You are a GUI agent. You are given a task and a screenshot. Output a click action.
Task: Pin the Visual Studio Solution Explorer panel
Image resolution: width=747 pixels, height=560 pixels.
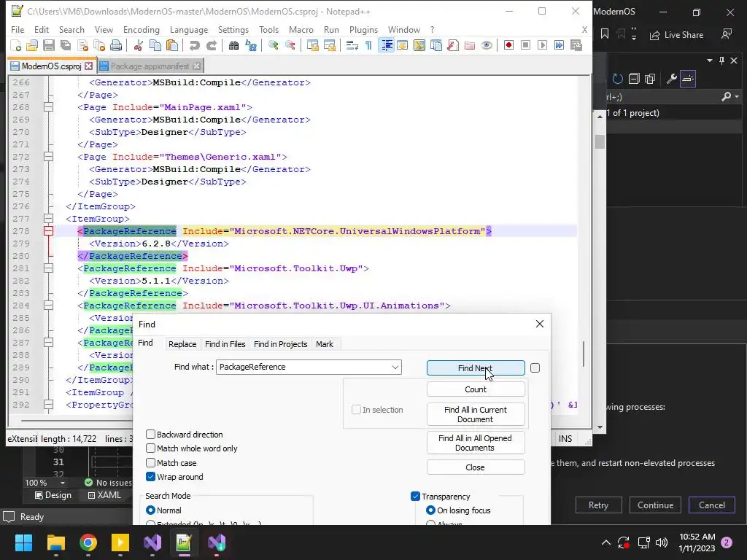click(x=721, y=61)
